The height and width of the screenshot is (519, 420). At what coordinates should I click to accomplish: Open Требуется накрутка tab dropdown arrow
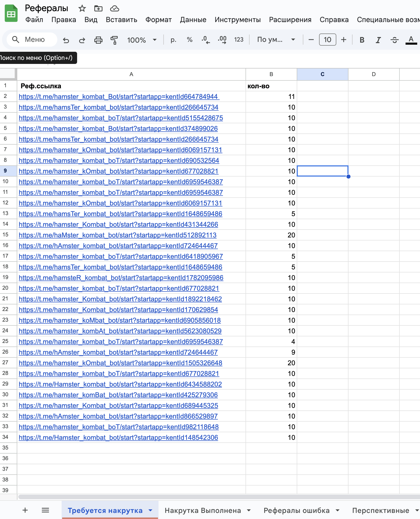coord(150,510)
